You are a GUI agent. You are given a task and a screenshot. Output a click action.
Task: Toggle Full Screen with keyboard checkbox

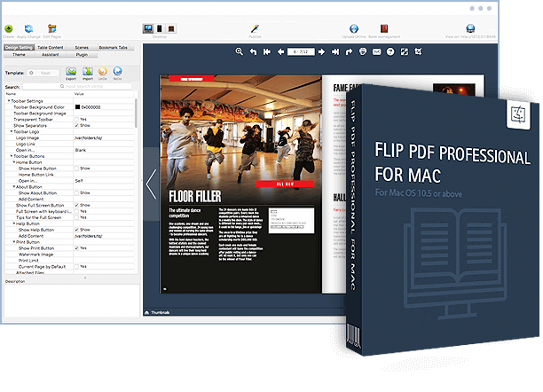(76, 211)
